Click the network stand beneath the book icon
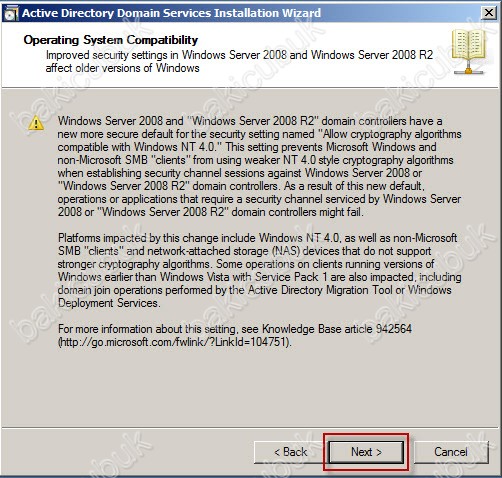This screenshot has height=478, width=502. 468,69
